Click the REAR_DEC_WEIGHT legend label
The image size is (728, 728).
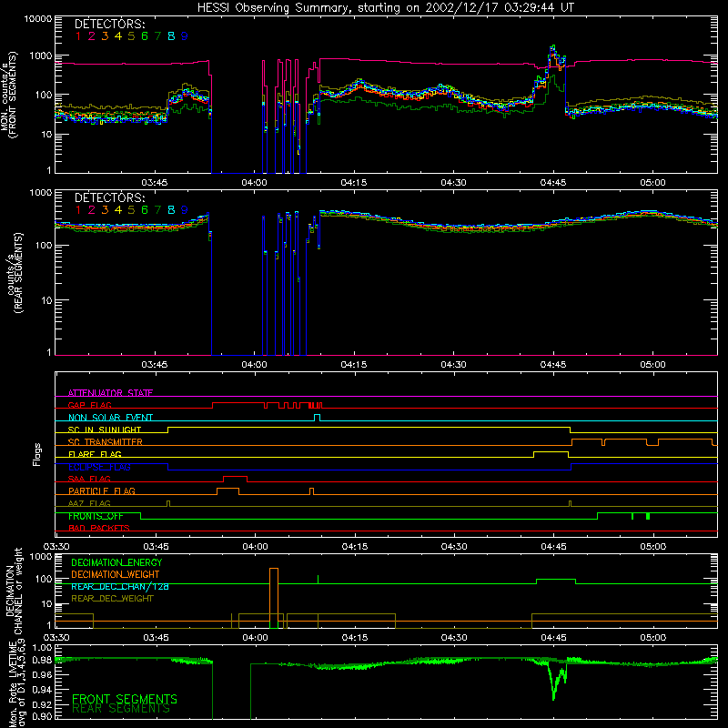[112, 599]
